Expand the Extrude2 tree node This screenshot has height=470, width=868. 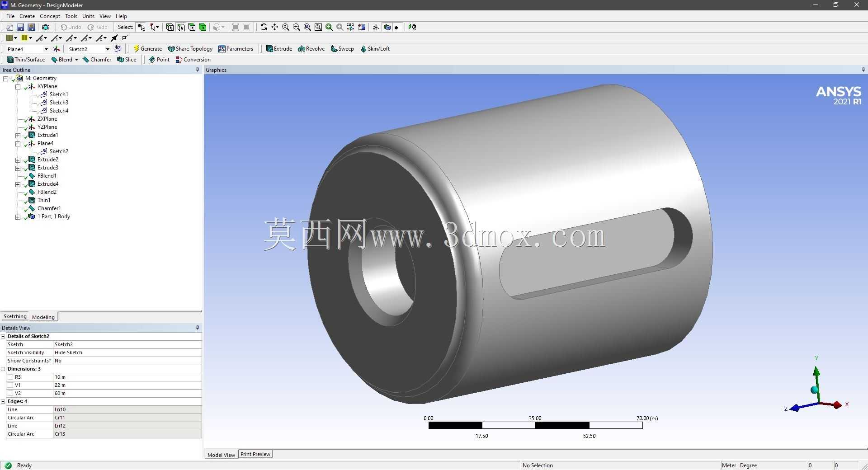click(18, 160)
